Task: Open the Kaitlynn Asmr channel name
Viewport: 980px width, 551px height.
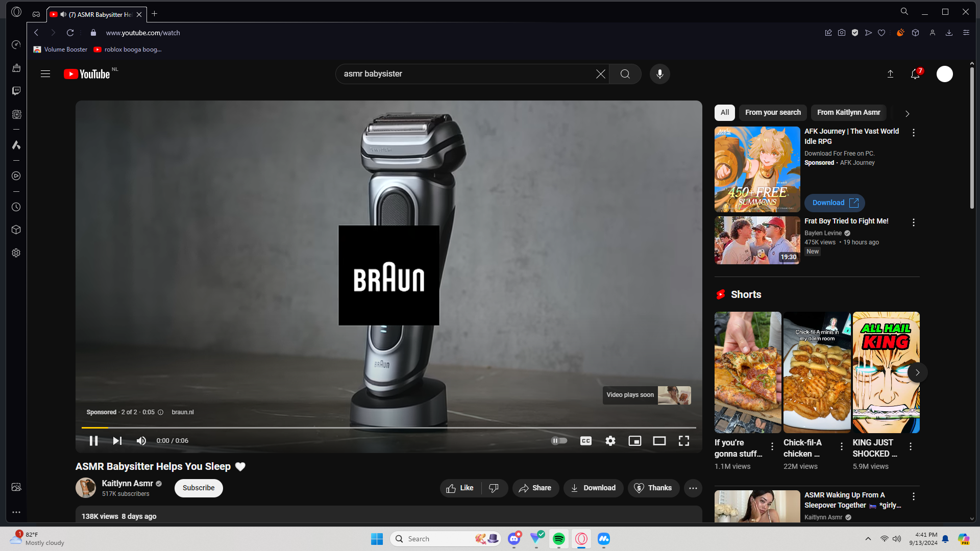Action: [x=127, y=483]
